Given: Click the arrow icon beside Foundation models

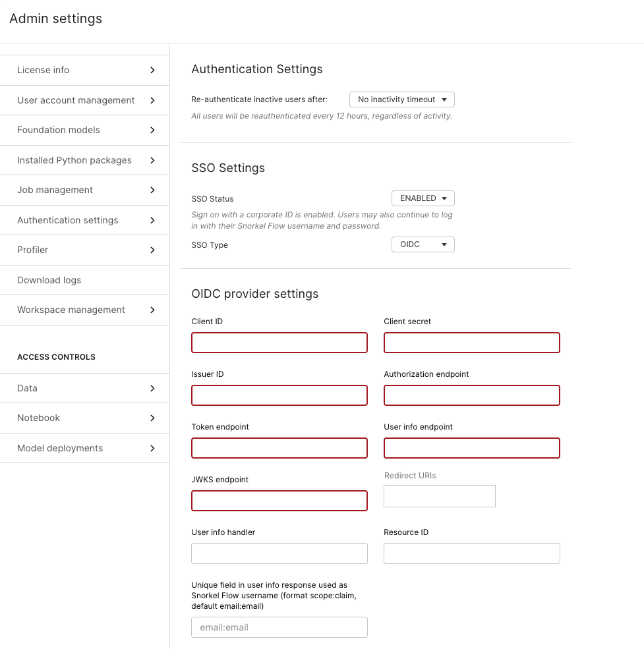Looking at the screenshot, I should (152, 130).
